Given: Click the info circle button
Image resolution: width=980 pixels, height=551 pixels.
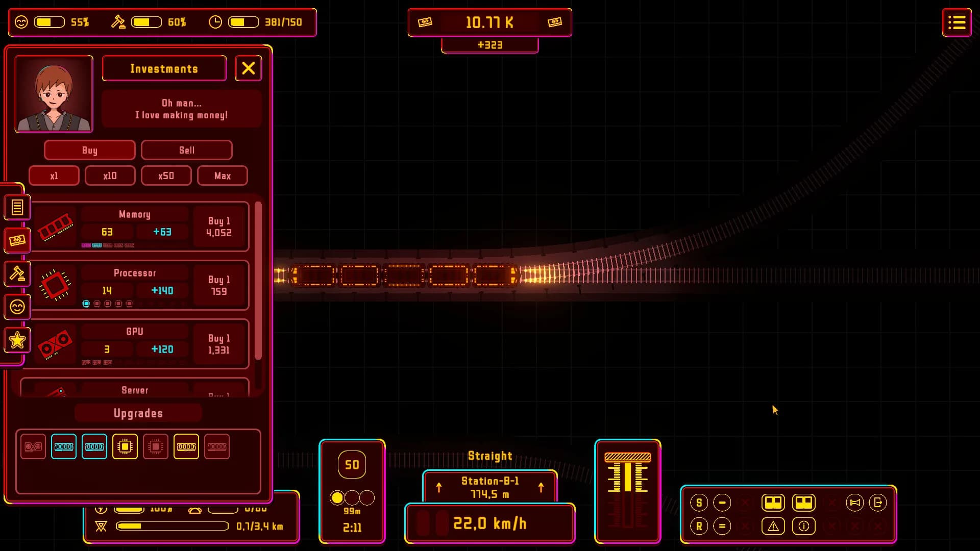Looking at the screenshot, I should tap(804, 526).
